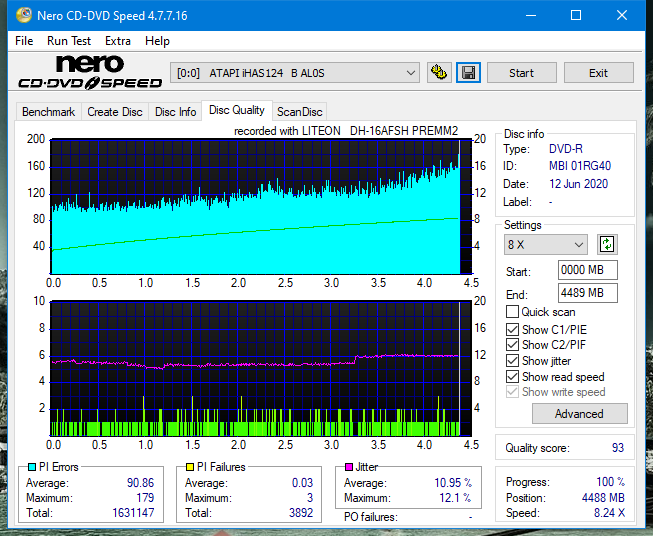
Task: Open the Help menu
Action: click(x=157, y=41)
